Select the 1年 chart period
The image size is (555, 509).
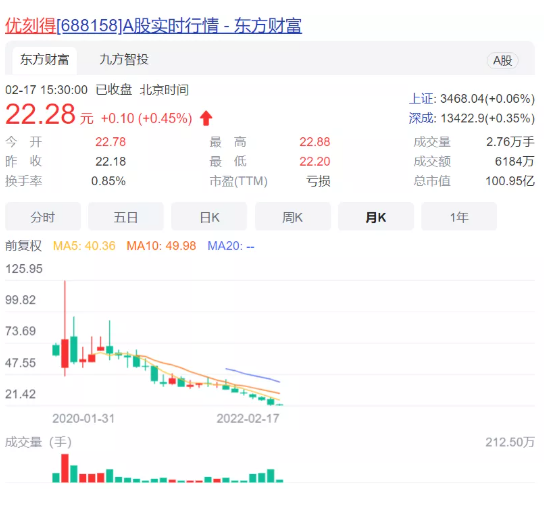(x=459, y=217)
